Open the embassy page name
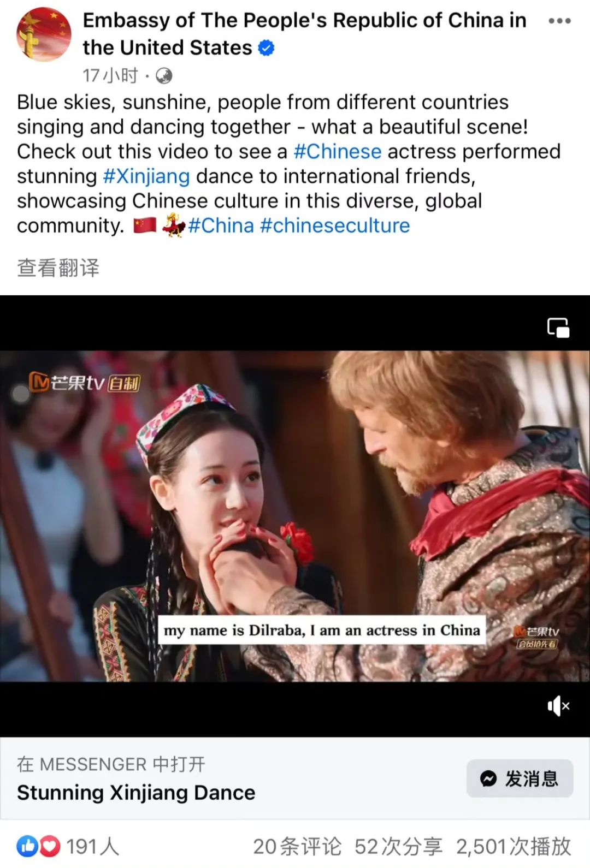The height and width of the screenshot is (868, 590). click(304, 34)
